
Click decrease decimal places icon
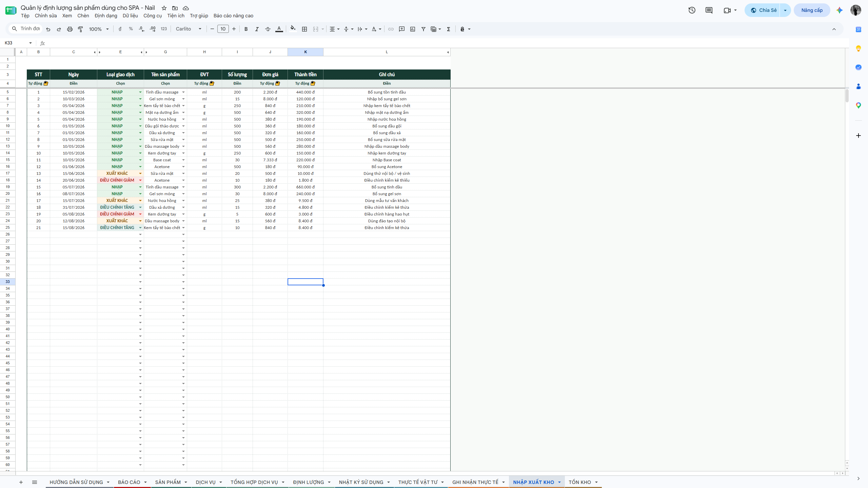(142, 29)
